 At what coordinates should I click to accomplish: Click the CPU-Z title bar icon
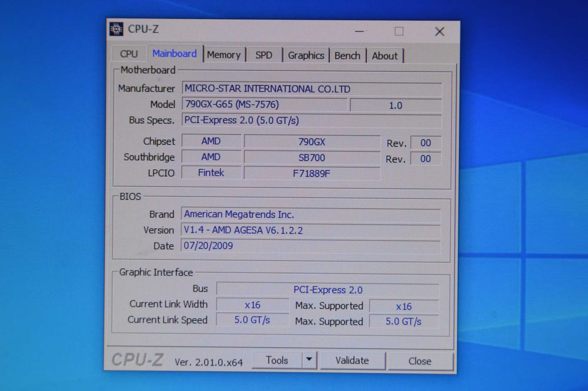pos(116,29)
